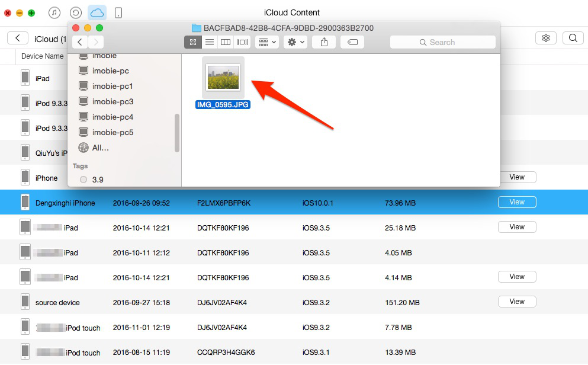
Task: Click Device Name column header
Action: point(43,56)
